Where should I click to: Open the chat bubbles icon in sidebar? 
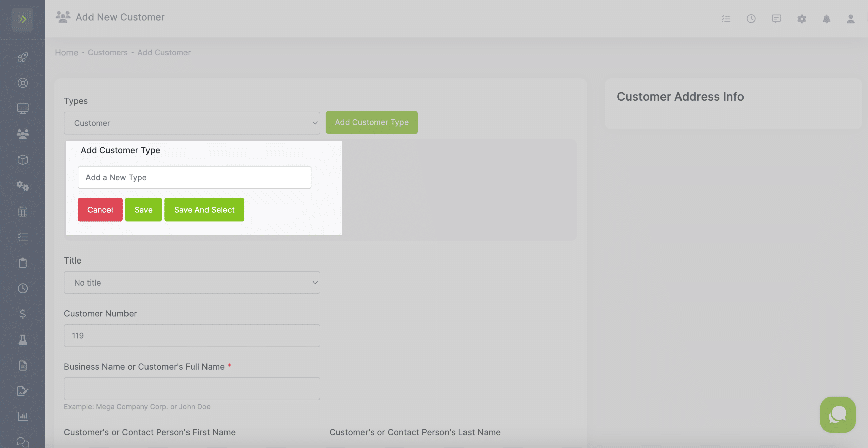point(23,442)
